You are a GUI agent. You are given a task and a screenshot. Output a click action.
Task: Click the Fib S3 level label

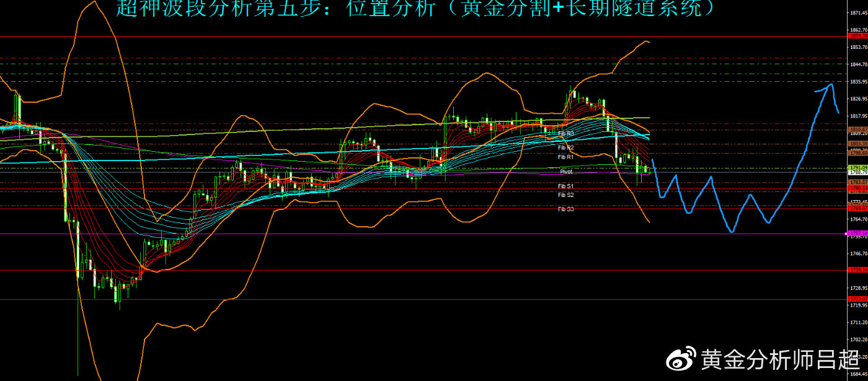(x=565, y=209)
